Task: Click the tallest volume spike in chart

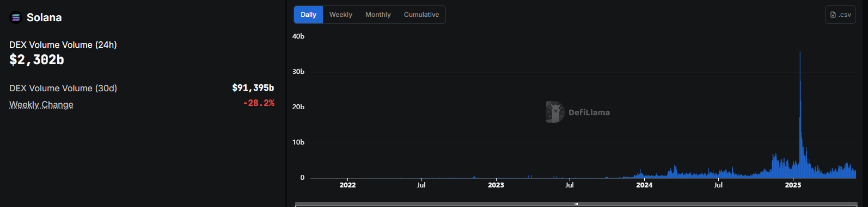Action: (x=800, y=109)
